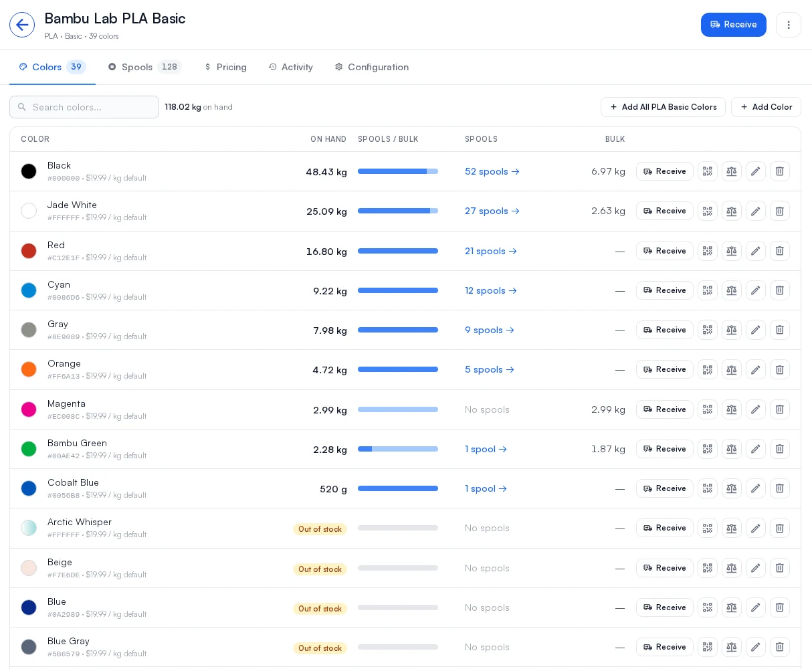
Task: Edit the Gray color with the pencil icon
Action: pyautogui.click(x=756, y=330)
